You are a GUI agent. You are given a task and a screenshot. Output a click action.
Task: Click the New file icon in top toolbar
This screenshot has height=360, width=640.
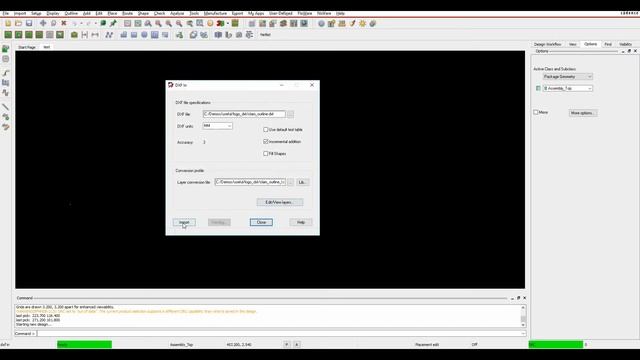pos(8,23)
